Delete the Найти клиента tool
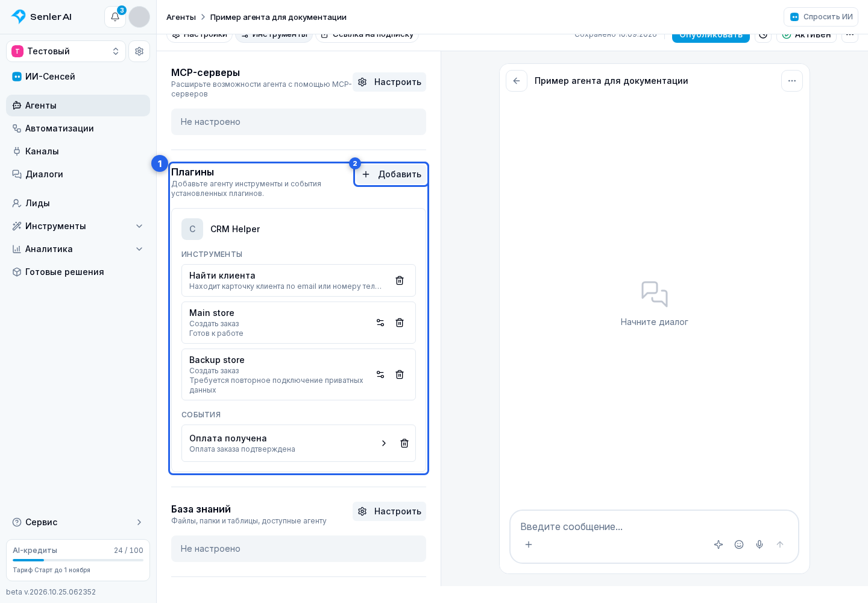Viewport: 868px width, 603px height. (x=400, y=280)
